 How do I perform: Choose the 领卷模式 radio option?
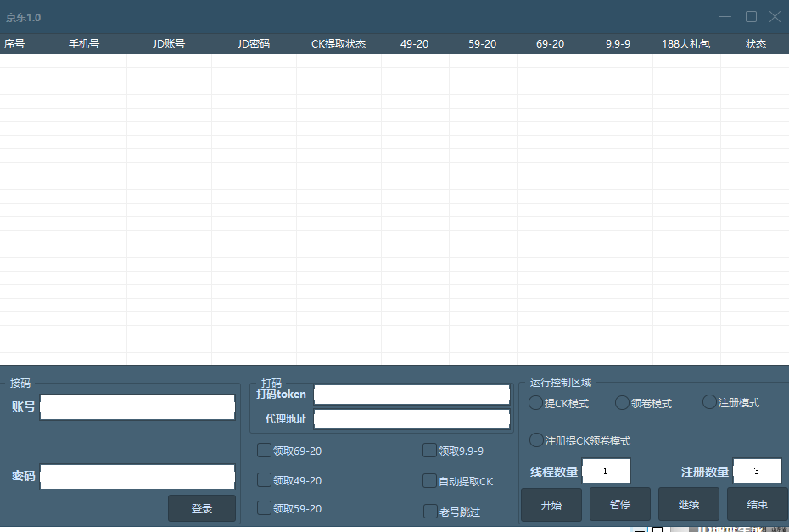click(622, 402)
